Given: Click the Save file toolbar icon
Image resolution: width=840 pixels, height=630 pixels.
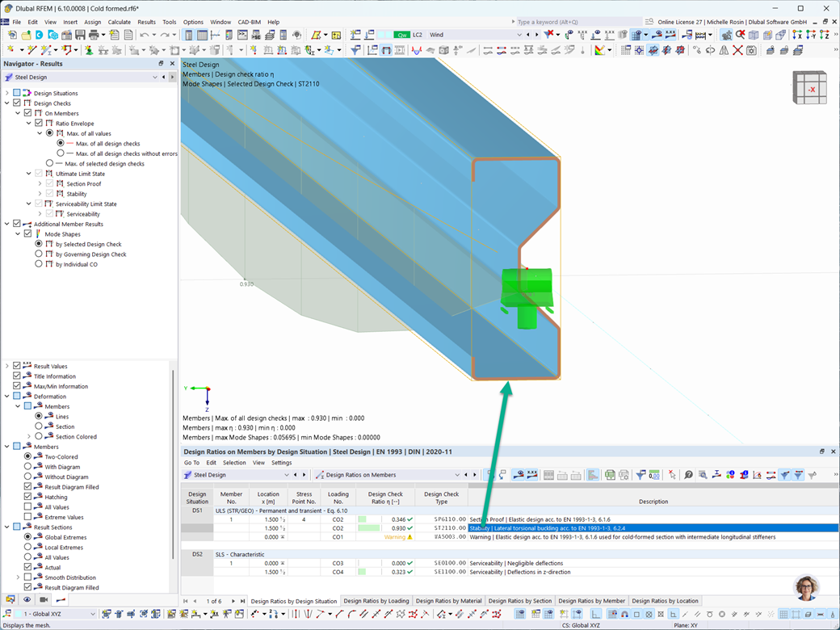Looking at the screenshot, I should pos(80,35).
